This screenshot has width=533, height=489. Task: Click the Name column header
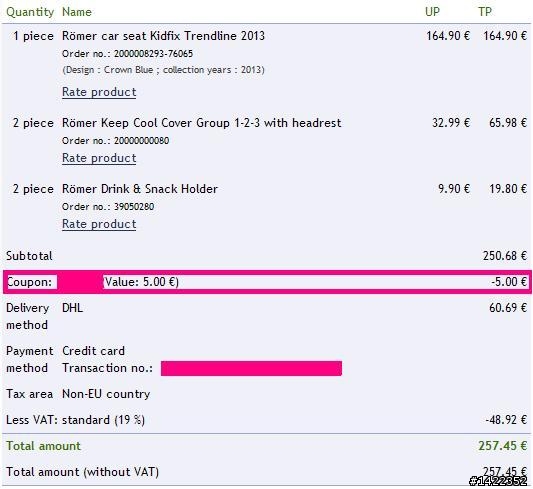(x=77, y=12)
